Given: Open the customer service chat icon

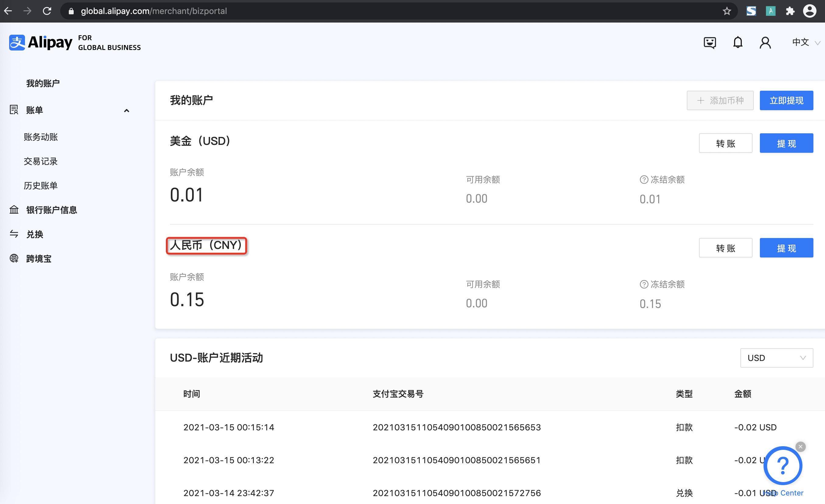Looking at the screenshot, I should click(x=710, y=42).
